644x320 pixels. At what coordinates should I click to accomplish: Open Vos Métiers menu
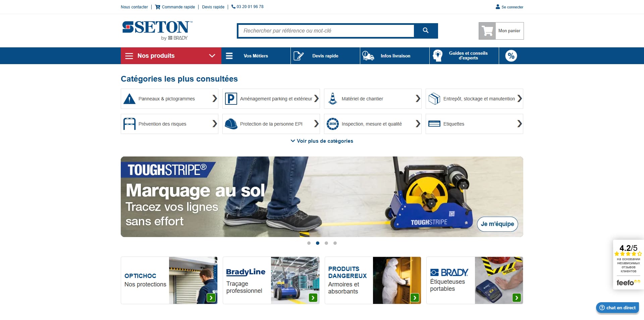click(x=256, y=56)
